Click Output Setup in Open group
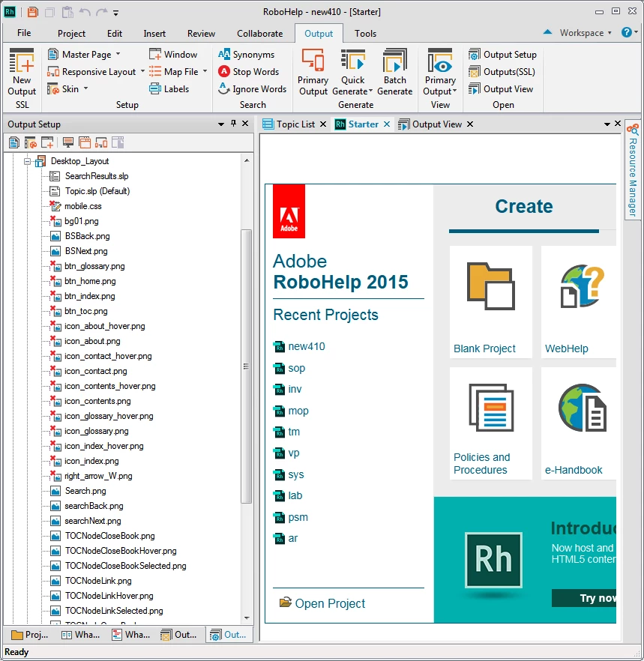The width and height of the screenshot is (644, 661). coord(502,55)
